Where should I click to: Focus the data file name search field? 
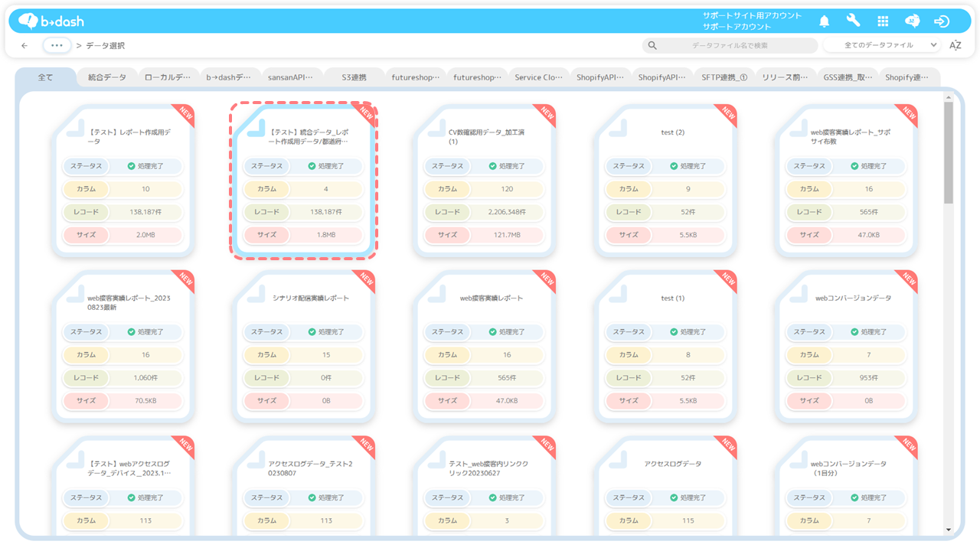pos(730,46)
